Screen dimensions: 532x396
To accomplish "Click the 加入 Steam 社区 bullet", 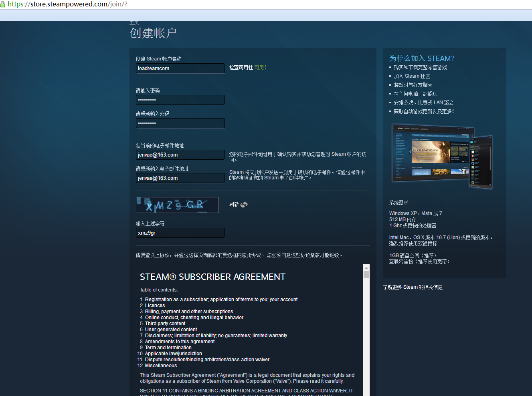I will (x=412, y=76).
